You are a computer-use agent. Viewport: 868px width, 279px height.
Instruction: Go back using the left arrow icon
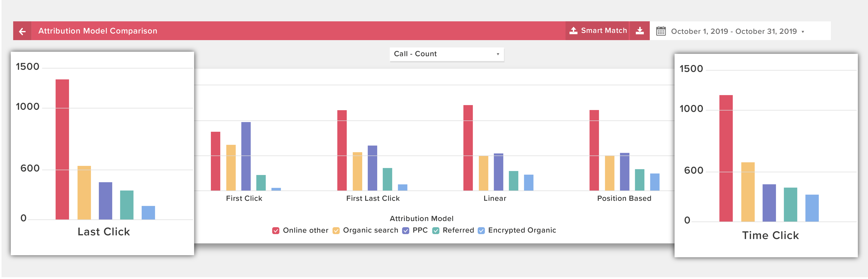pyautogui.click(x=22, y=31)
